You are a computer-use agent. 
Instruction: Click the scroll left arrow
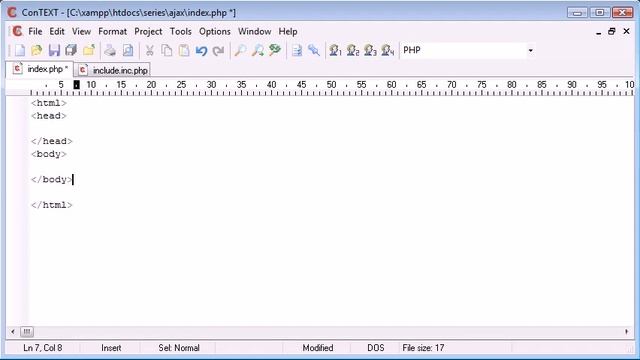click(13, 331)
